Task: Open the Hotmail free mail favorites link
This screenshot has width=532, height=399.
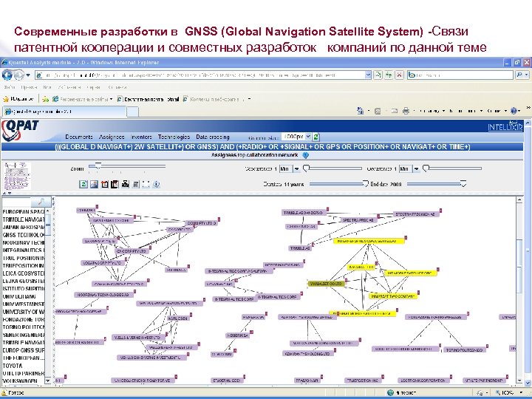Action: [148, 99]
